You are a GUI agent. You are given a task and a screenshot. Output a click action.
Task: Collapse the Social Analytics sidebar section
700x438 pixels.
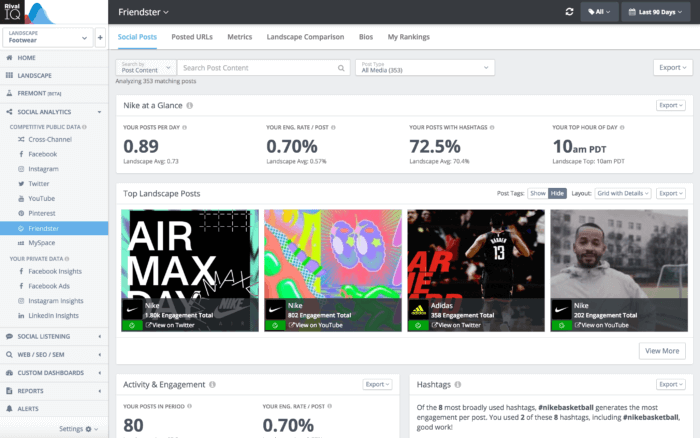point(54,112)
